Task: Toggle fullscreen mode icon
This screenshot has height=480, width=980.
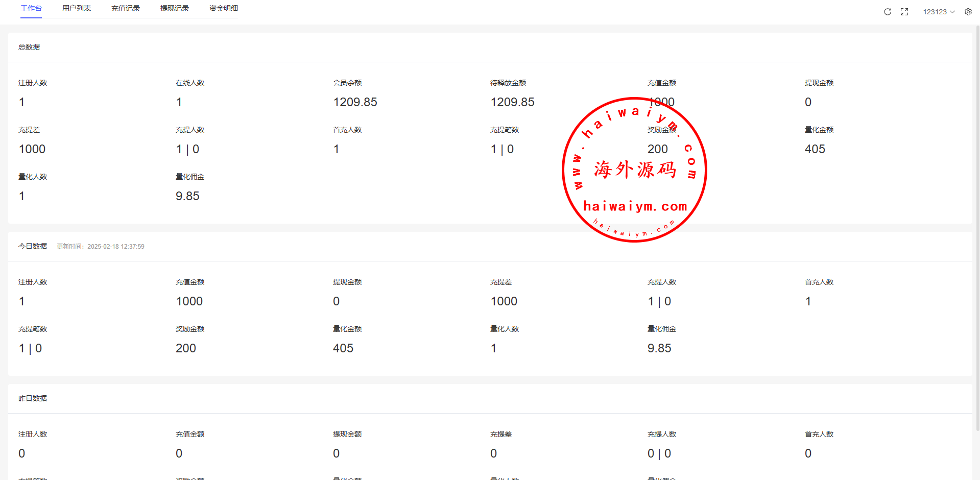Action: [904, 12]
